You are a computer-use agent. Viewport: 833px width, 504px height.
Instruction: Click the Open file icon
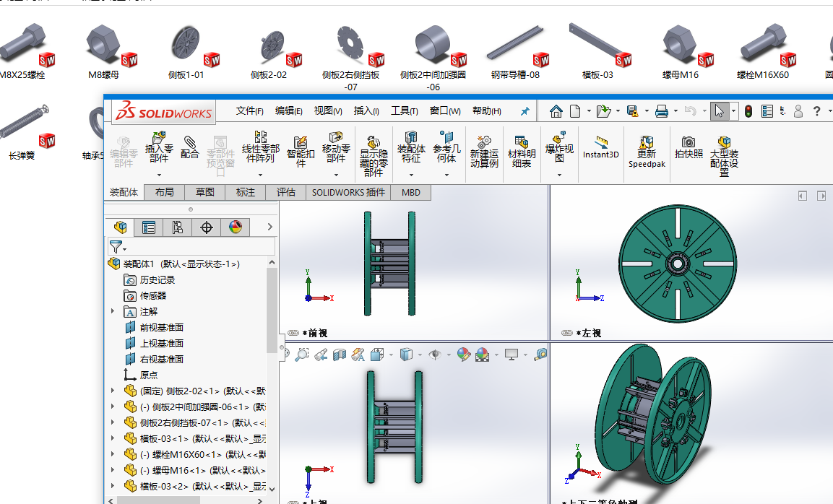point(603,111)
